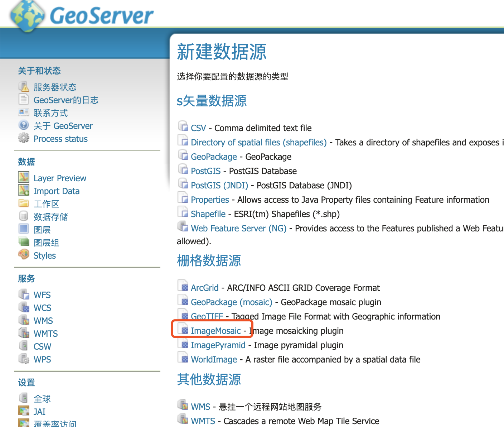The height and width of the screenshot is (427, 504).
Task: Open the WorldImage raster source
Action: click(214, 359)
